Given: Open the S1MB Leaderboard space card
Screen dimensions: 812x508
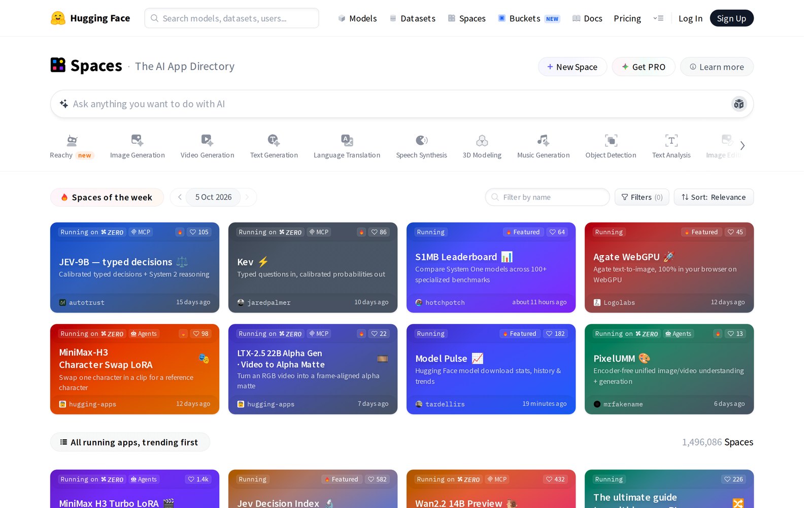Looking at the screenshot, I should (x=491, y=268).
